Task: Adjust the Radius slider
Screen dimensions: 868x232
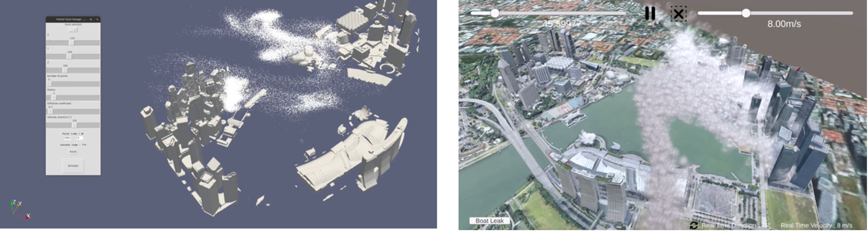Action: point(73,98)
